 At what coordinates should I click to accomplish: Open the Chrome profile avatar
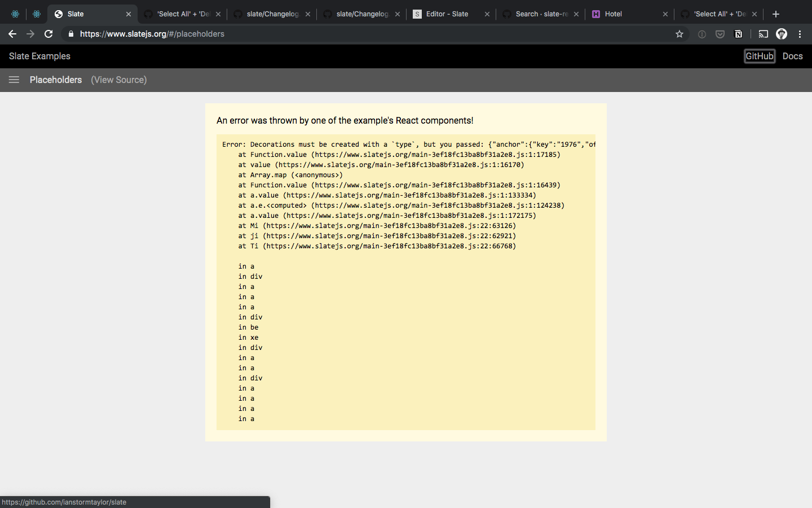tap(782, 34)
